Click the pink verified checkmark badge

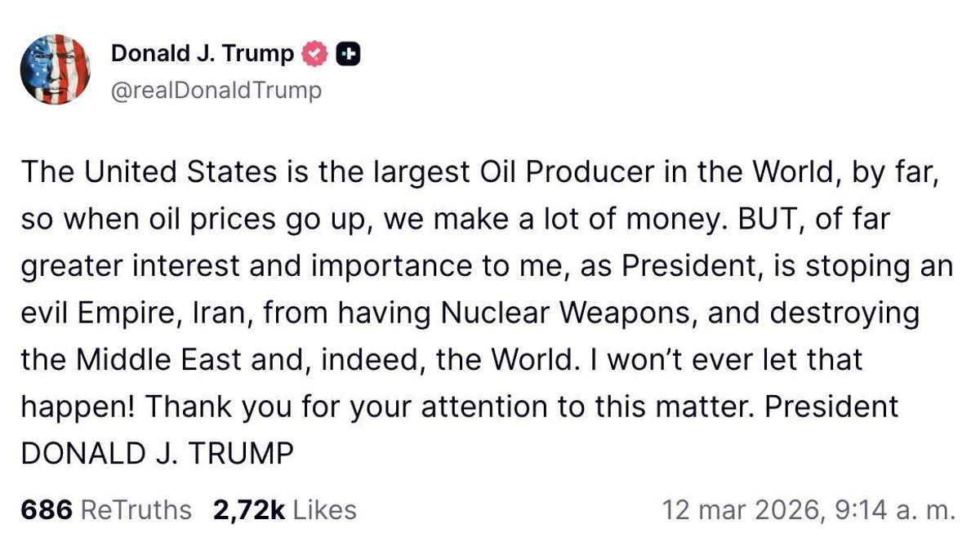[x=313, y=52]
